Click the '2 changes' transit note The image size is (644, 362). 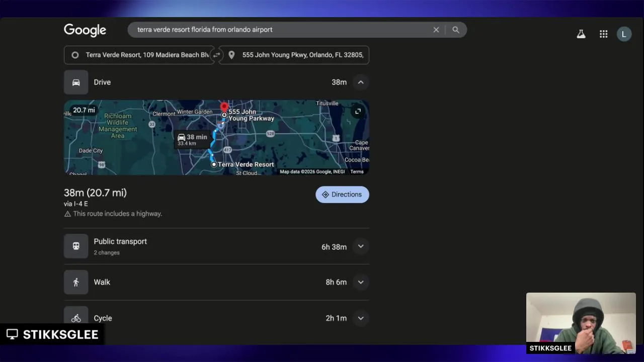(107, 252)
